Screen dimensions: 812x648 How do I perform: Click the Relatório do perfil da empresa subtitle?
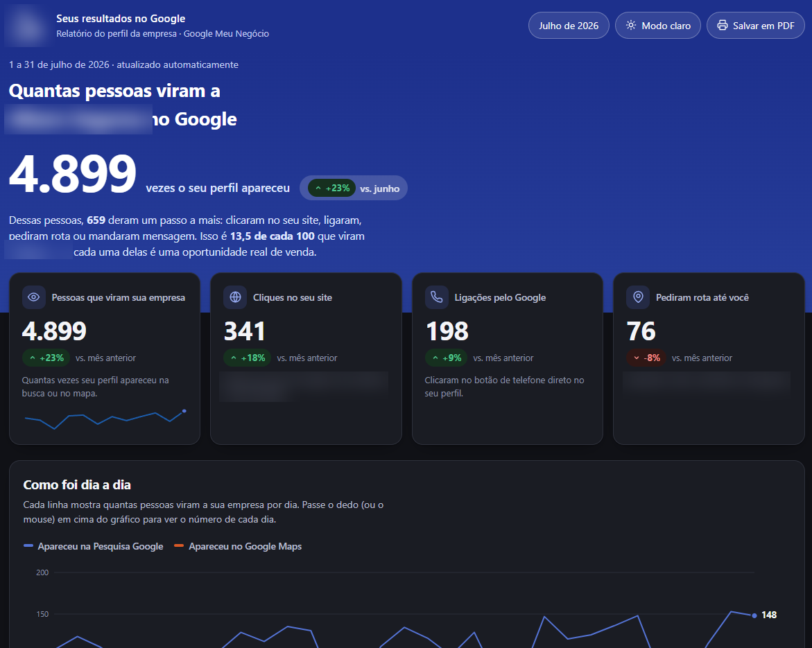162,34
